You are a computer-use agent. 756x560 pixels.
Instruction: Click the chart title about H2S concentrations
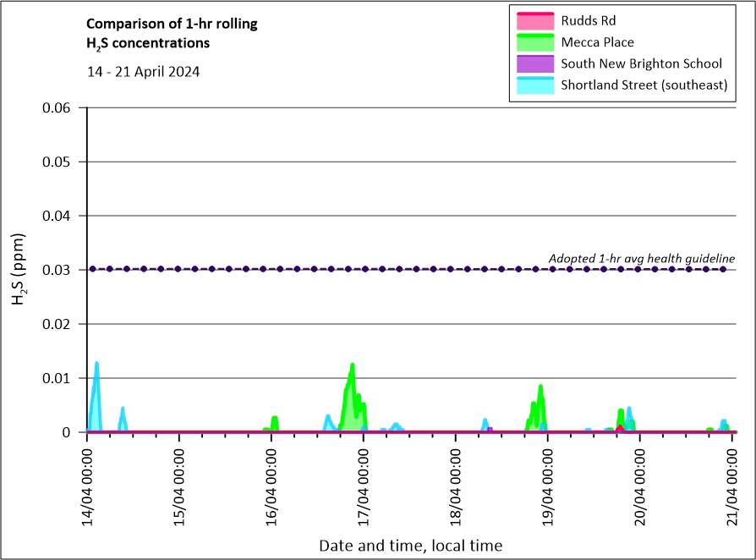[x=172, y=33]
